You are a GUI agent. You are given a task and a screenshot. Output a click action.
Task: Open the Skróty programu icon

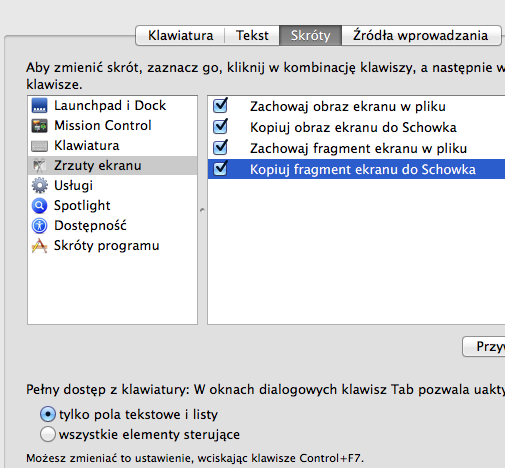coord(39,246)
